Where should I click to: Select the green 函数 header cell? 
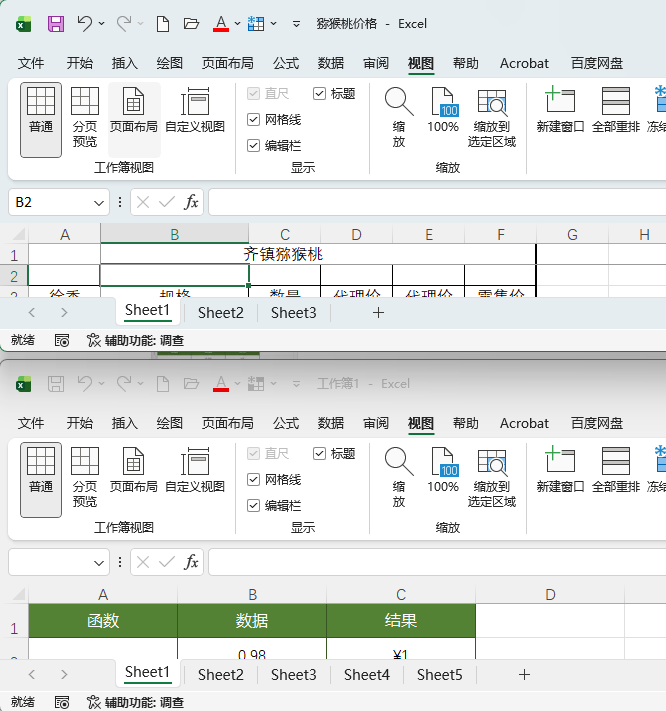coord(103,620)
